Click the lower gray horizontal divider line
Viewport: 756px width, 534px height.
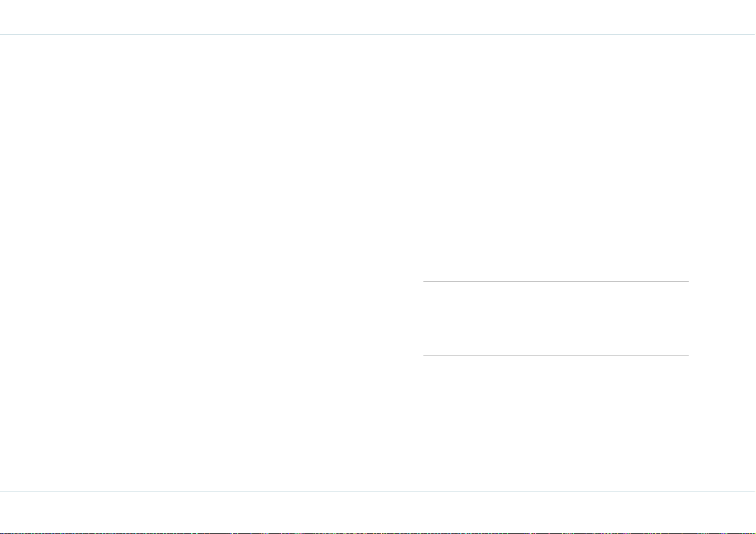[555, 355]
